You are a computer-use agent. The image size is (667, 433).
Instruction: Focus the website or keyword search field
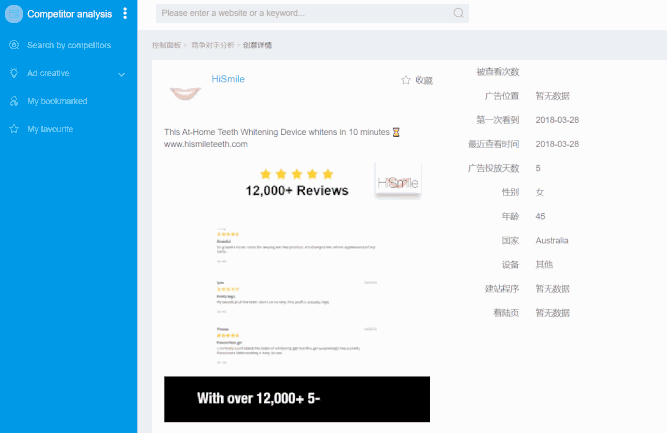click(312, 13)
